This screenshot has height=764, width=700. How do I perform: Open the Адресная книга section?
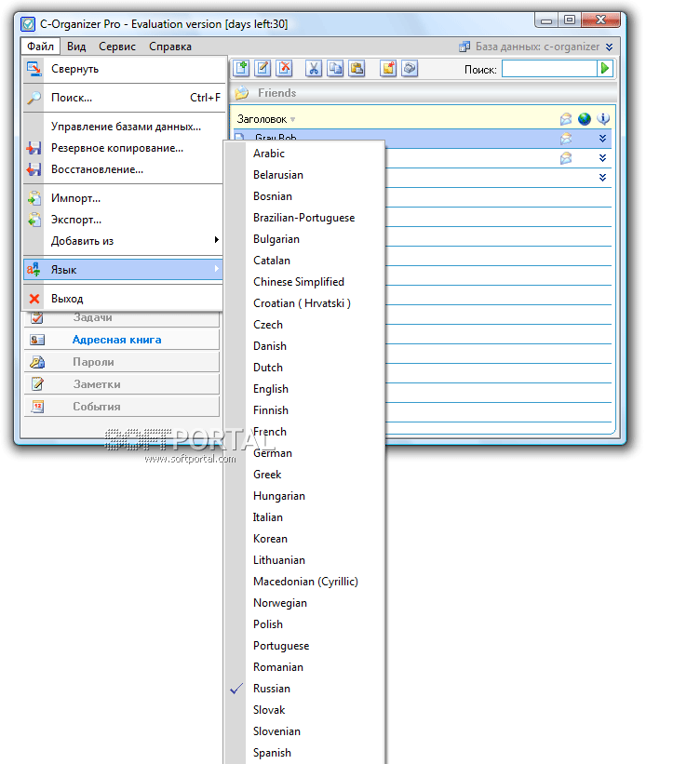(122, 340)
